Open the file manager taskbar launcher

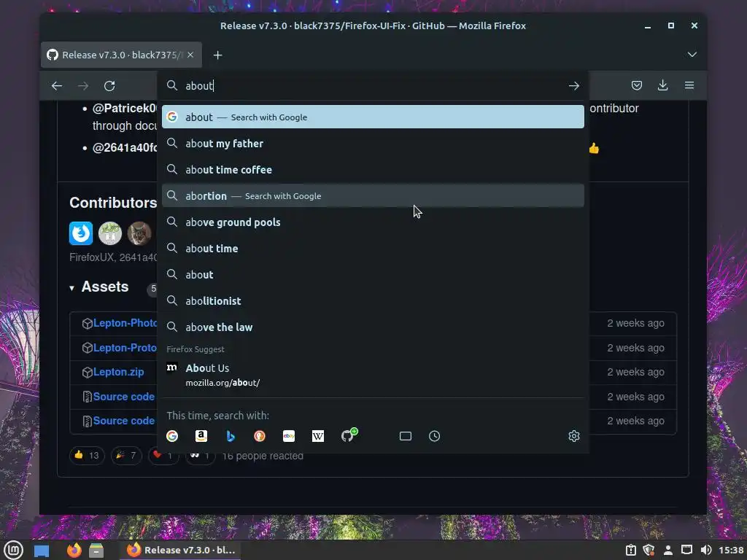96,551
